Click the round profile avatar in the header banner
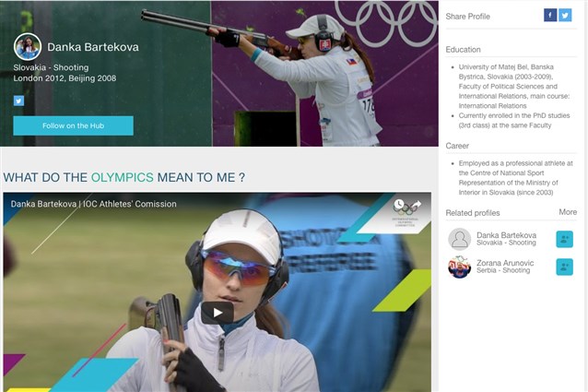The width and height of the screenshot is (588, 392). pos(28,46)
